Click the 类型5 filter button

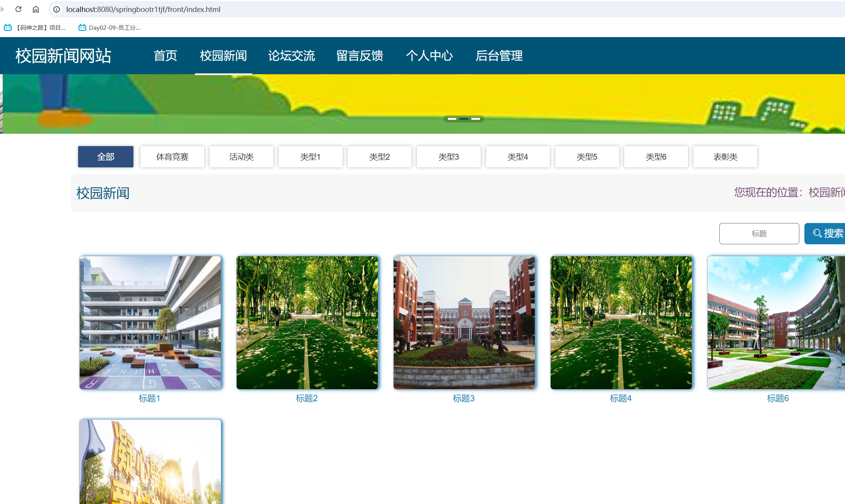[587, 157]
